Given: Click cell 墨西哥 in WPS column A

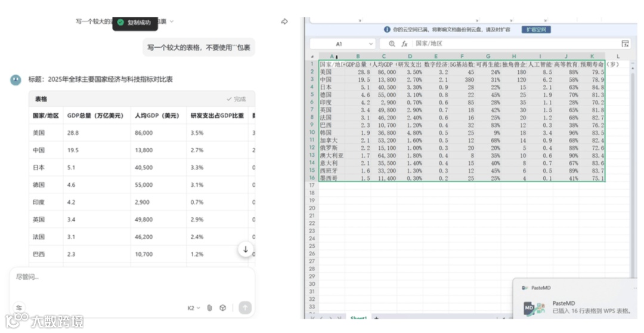Looking at the screenshot, I should point(332,178).
